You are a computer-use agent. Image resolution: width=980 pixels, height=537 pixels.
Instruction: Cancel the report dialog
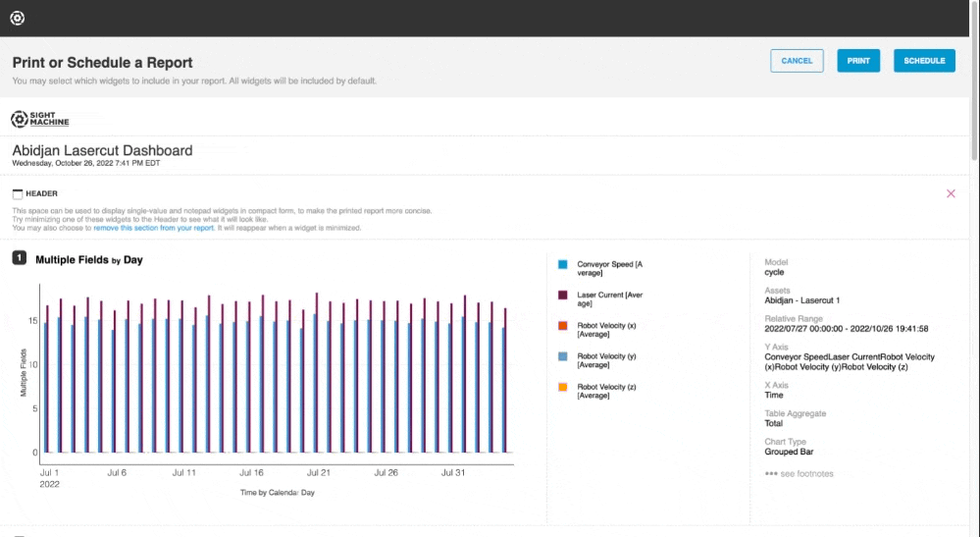pyautogui.click(x=797, y=61)
